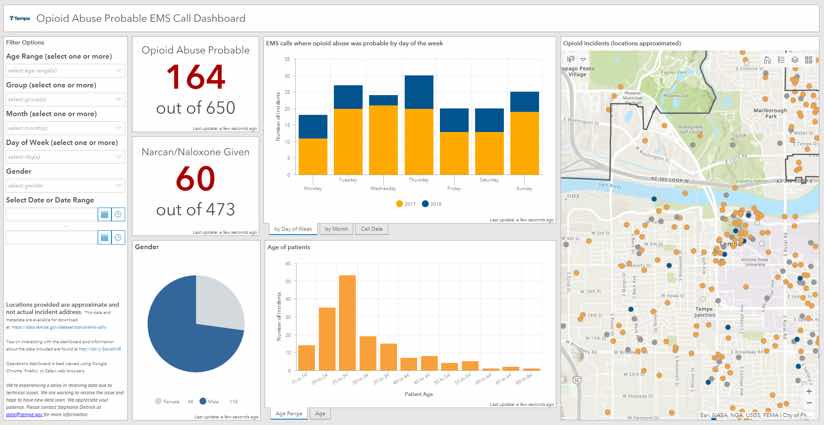Expand the Month filter dropdown
The height and width of the screenshot is (425, 824).
click(x=66, y=128)
